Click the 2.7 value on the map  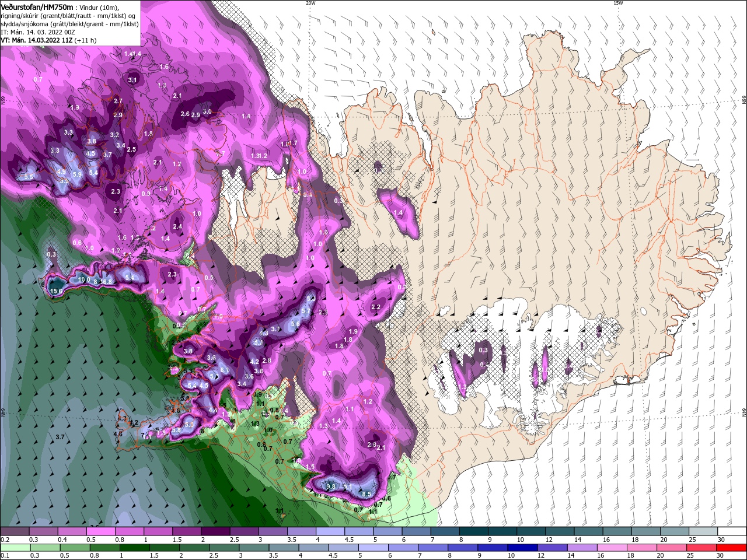coord(118,101)
